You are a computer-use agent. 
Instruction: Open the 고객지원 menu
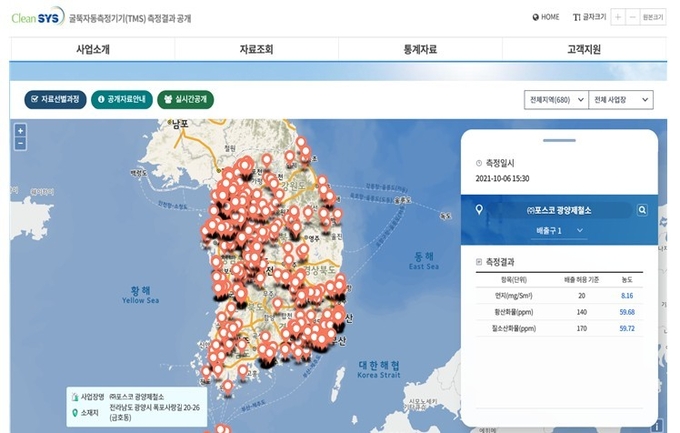[583, 49]
